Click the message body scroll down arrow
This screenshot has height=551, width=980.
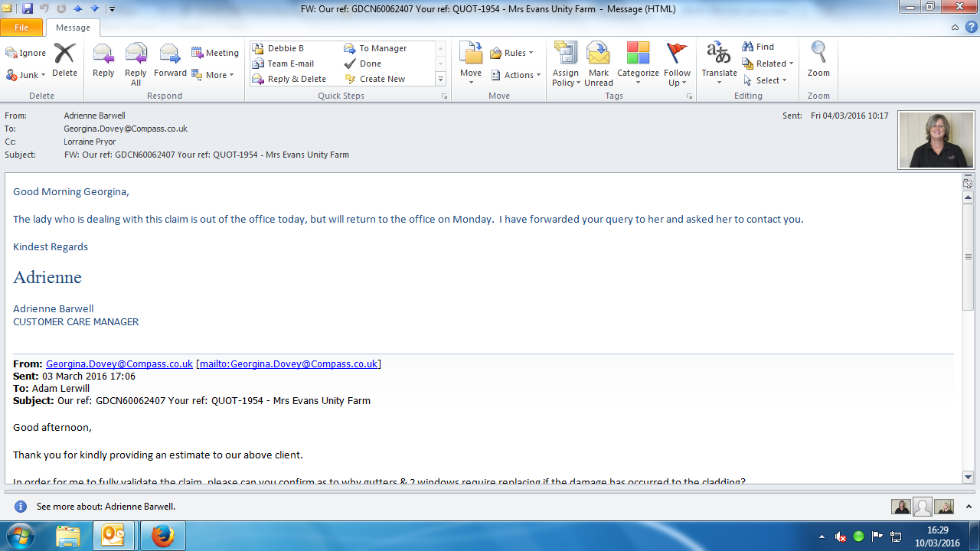[968, 477]
